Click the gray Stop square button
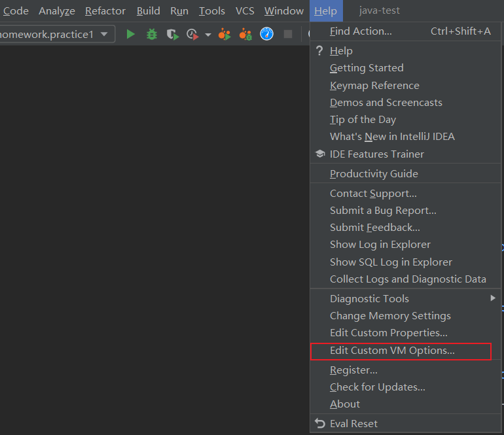504x435 pixels. pos(288,34)
